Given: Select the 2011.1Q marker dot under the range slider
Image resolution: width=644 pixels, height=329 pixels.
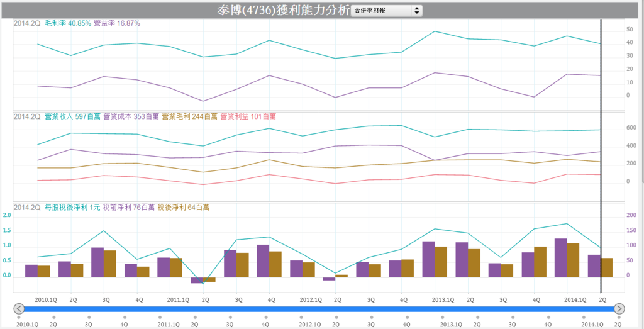Looking at the screenshot, I should coord(160,318).
